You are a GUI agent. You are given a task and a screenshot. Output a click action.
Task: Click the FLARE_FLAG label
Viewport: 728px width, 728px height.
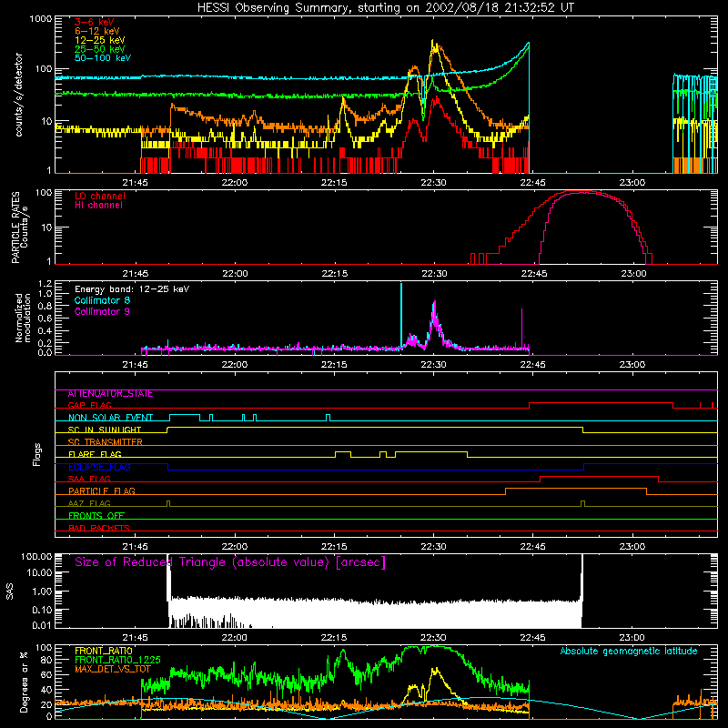95,454
